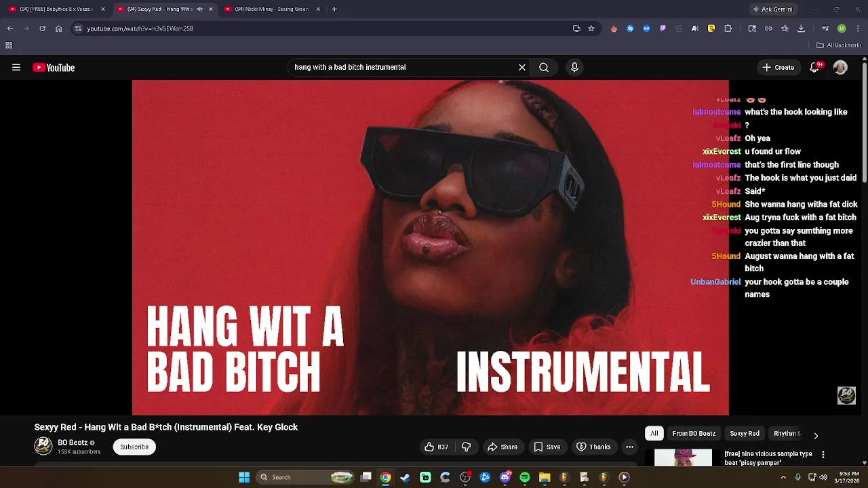The width and height of the screenshot is (868, 488).
Task: Open options for nine vicious sample beat video
Action: [x=823, y=455]
